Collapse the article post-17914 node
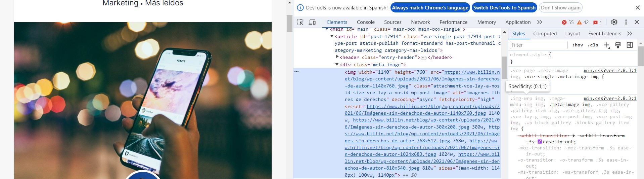Image resolution: width=644 pixels, height=179 pixels. 332,36
